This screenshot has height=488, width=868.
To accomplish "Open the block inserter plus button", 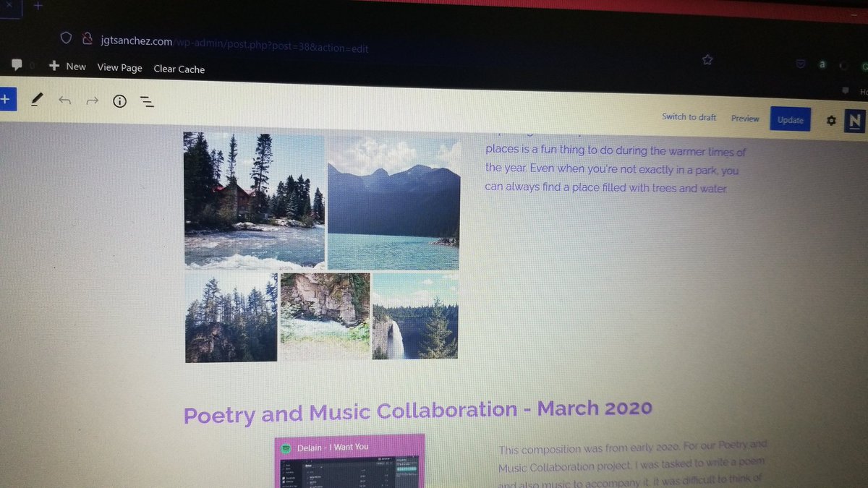I will coord(6,100).
